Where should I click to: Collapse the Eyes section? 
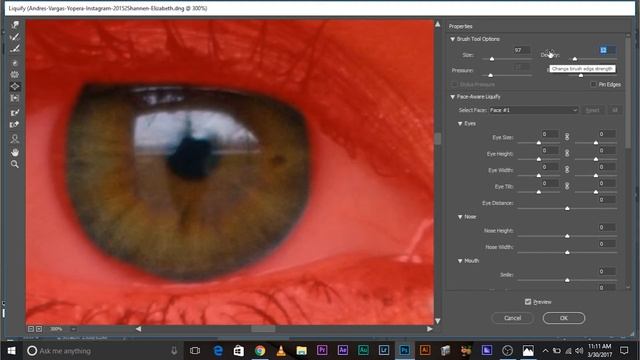(460, 124)
